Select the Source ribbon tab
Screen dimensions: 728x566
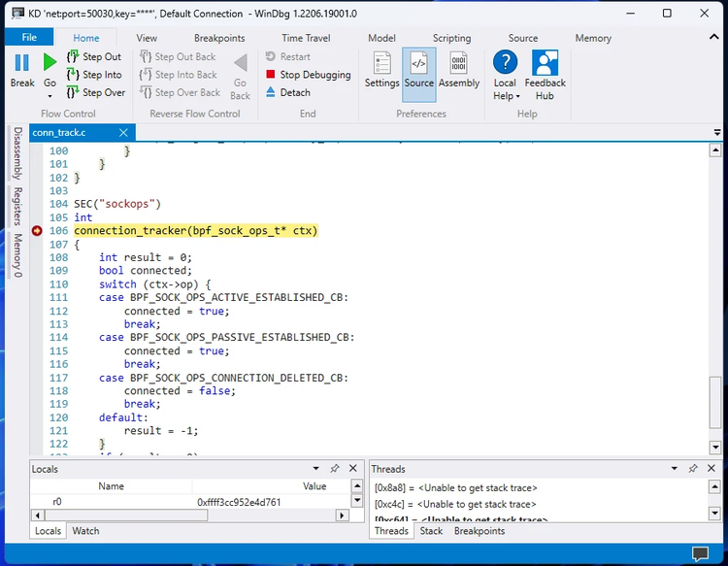(523, 38)
